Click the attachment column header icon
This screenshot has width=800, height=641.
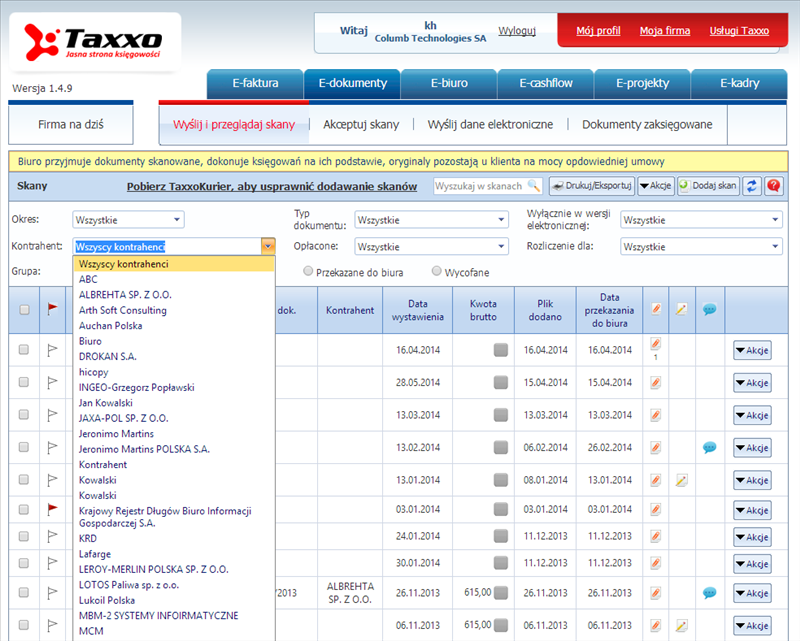click(656, 308)
